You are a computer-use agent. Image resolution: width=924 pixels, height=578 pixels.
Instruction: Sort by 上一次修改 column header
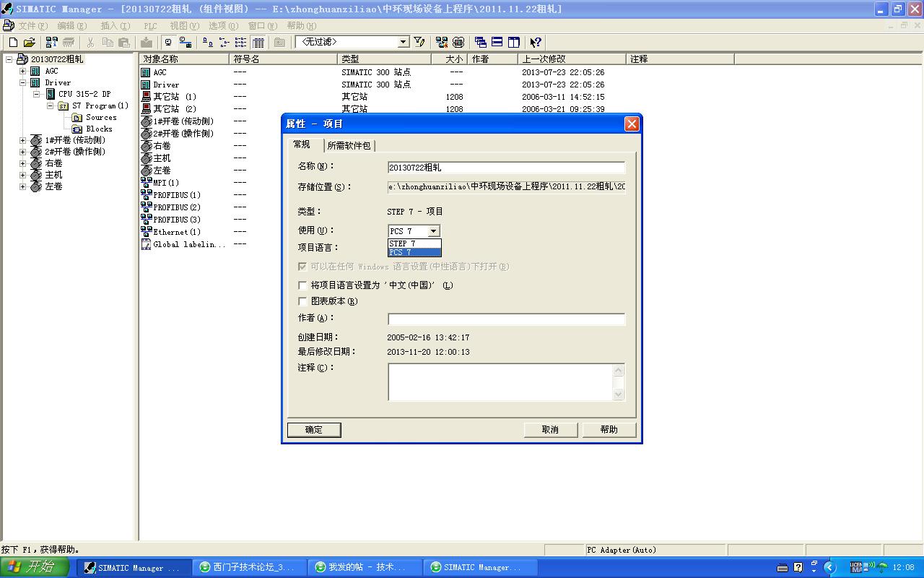(572, 59)
